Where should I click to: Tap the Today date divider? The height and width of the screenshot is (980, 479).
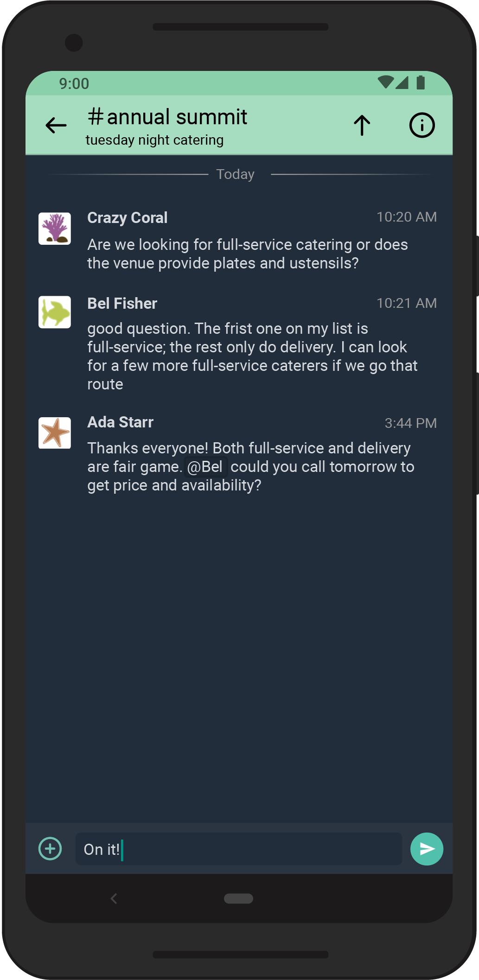point(236,174)
